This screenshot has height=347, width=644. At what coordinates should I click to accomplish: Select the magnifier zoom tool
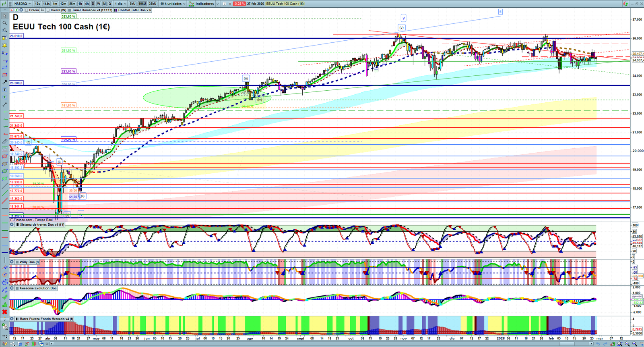pos(4,23)
